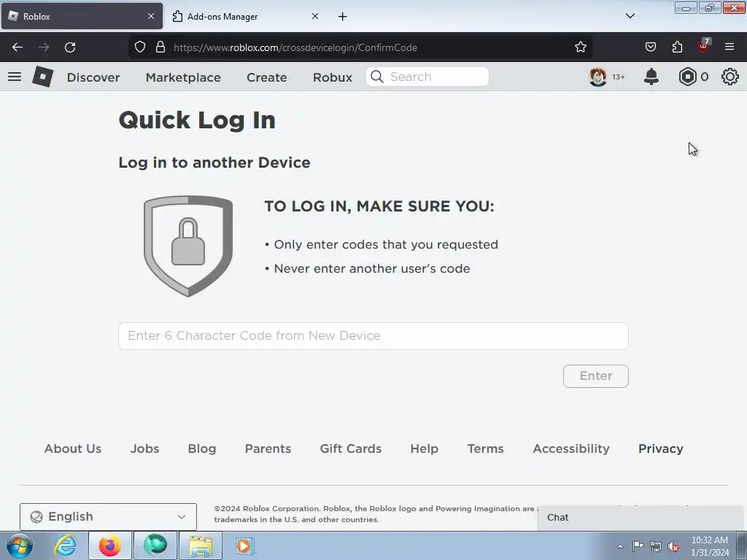Close the Roblox tab
747x560 pixels.
[151, 16]
